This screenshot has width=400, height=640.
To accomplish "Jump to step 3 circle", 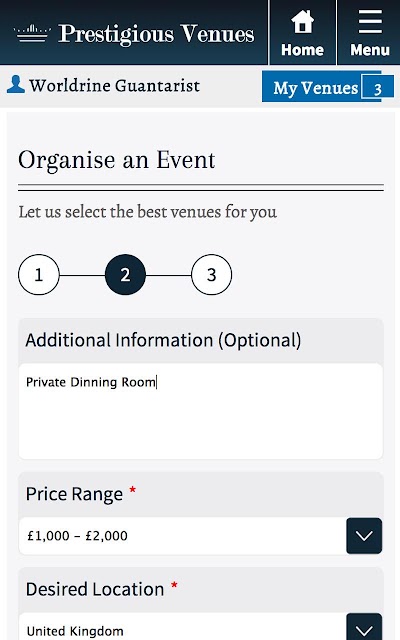I will pyautogui.click(x=211, y=274).
